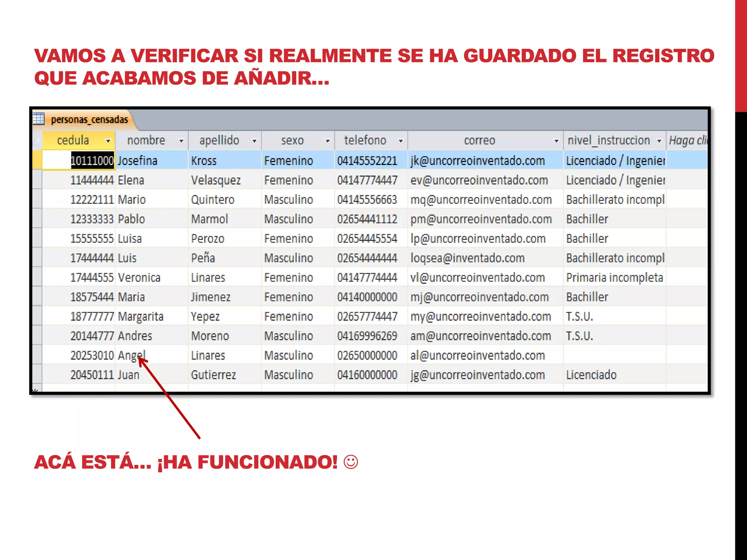This screenshot has width=747, height=560.
Task: Click the email jg@uncorreoinventado.com
Action: pos(477,376)
